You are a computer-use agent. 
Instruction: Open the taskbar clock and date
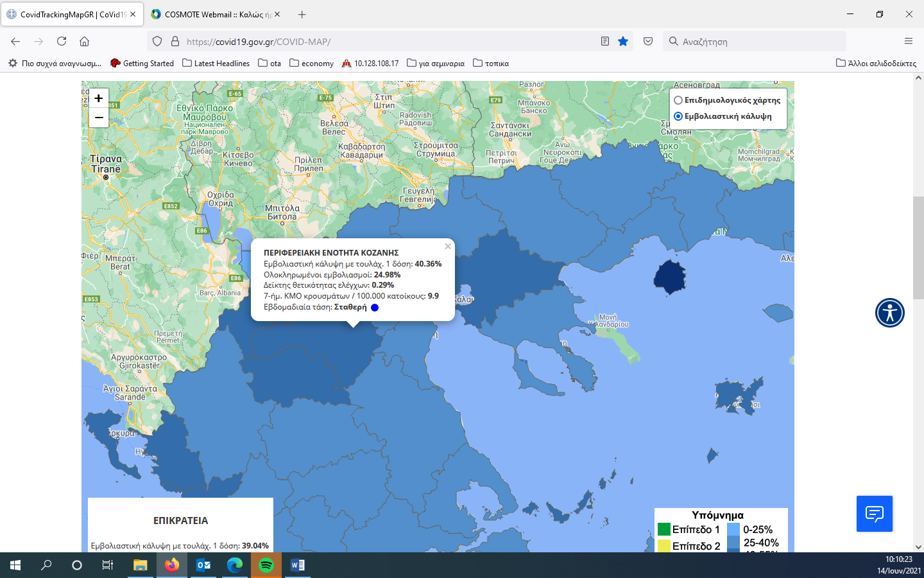point(899,565)
